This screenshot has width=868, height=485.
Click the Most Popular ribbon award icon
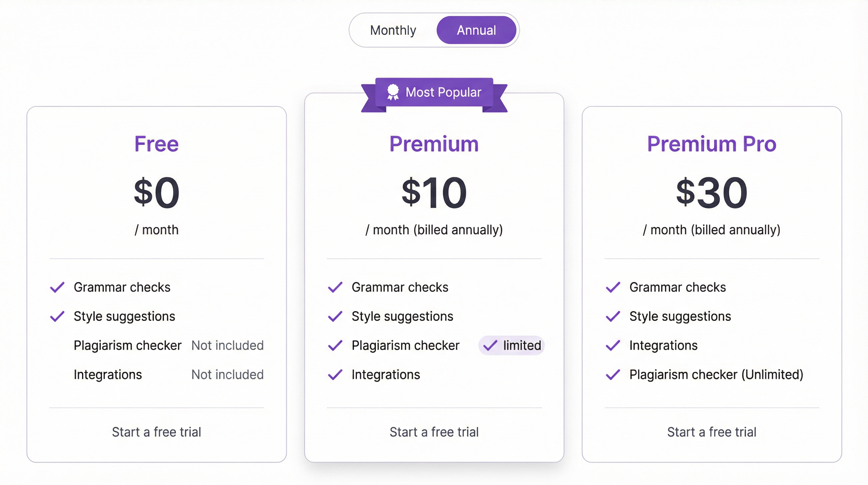click(x=393, y=92)
